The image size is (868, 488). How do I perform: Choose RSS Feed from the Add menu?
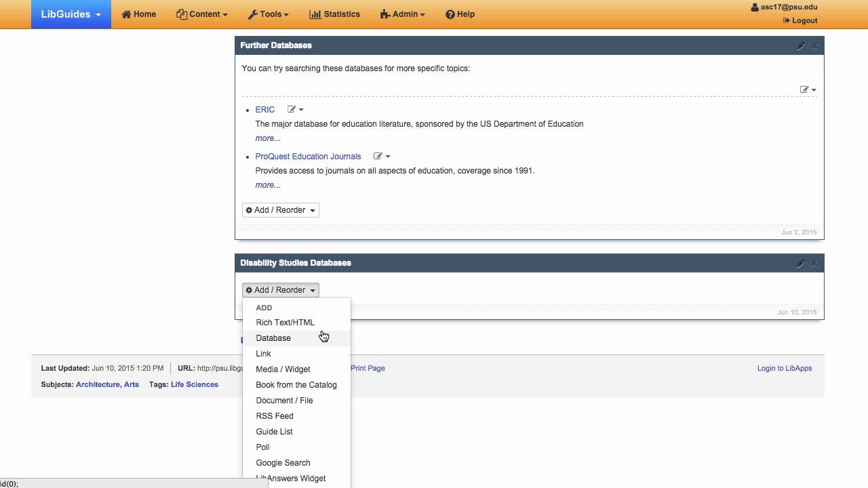coord(297,416)
